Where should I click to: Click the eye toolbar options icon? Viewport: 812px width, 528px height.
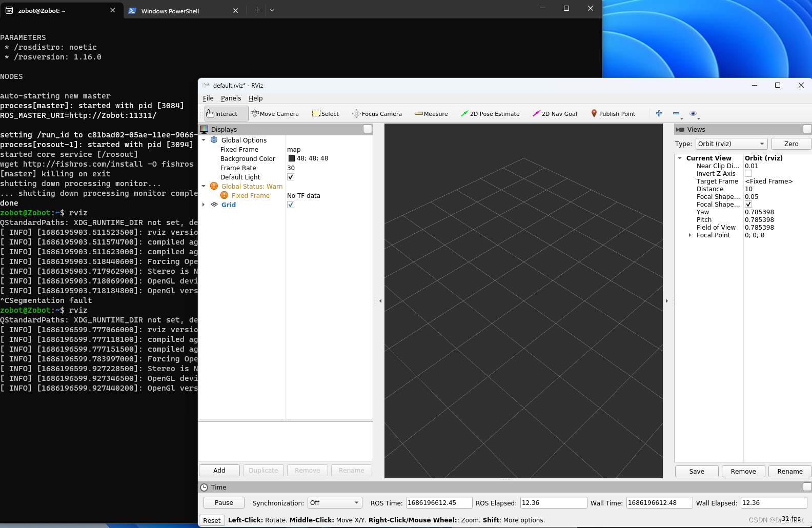[693, 113]
